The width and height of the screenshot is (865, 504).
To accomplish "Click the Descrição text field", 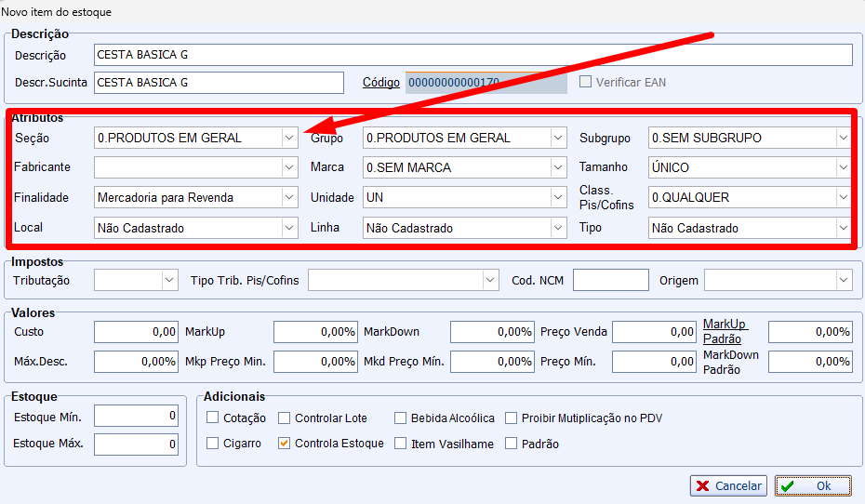I will pyautogui.click(x=472, y=55).
